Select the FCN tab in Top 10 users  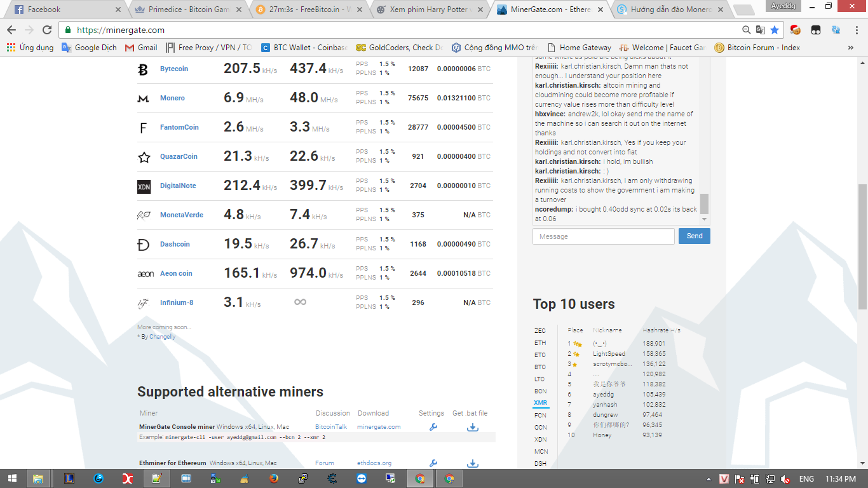click(x=540, y=416)
